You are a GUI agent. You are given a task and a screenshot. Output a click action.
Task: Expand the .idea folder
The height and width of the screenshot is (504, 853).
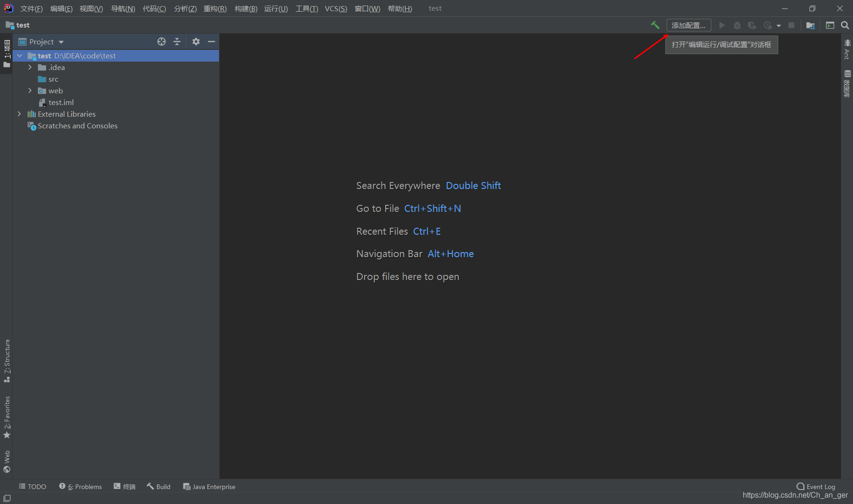click(30, 67)
